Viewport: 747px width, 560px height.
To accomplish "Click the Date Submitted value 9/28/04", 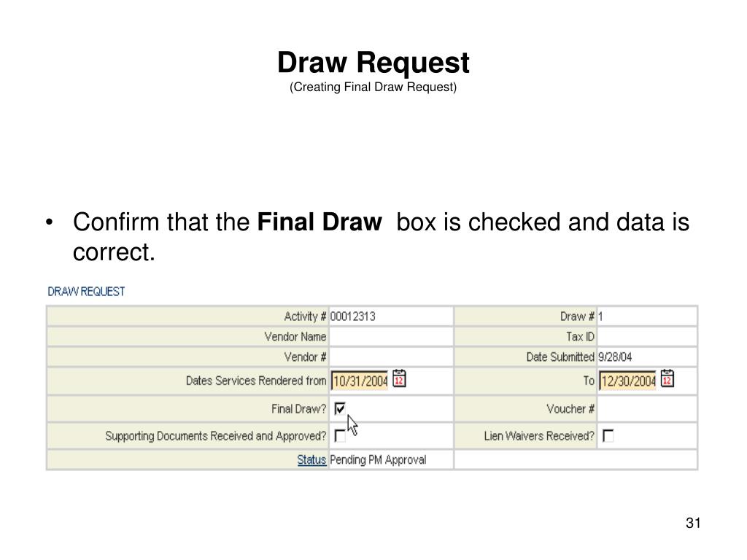I will pyautogui.click(x=615, y=357).
